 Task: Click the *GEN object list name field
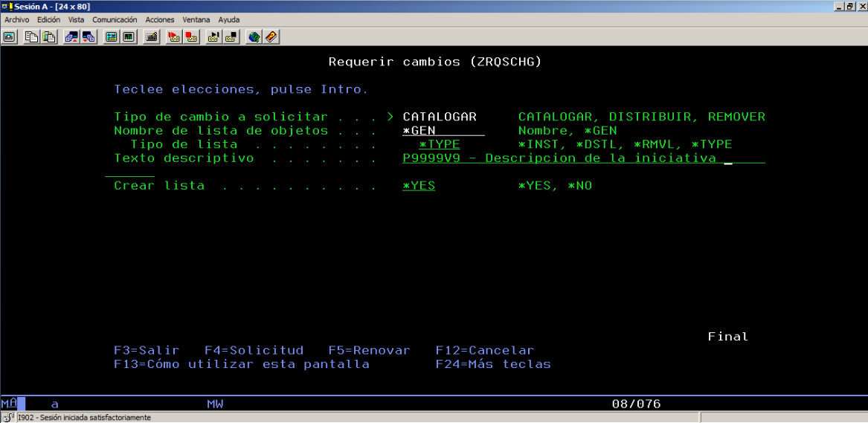coord(443,131)
